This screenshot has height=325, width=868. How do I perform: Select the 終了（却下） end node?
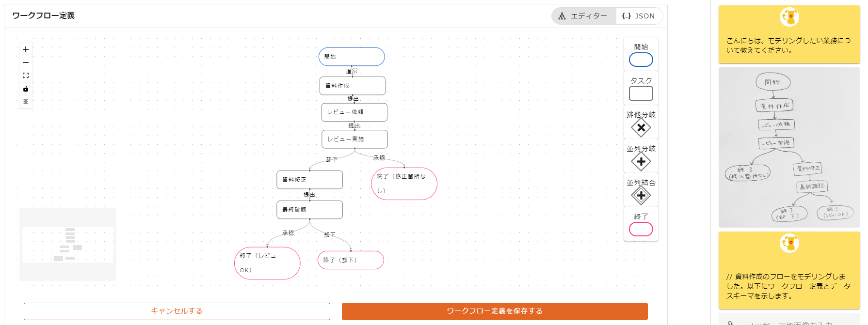pyautogui.click(x=350, y=260)
